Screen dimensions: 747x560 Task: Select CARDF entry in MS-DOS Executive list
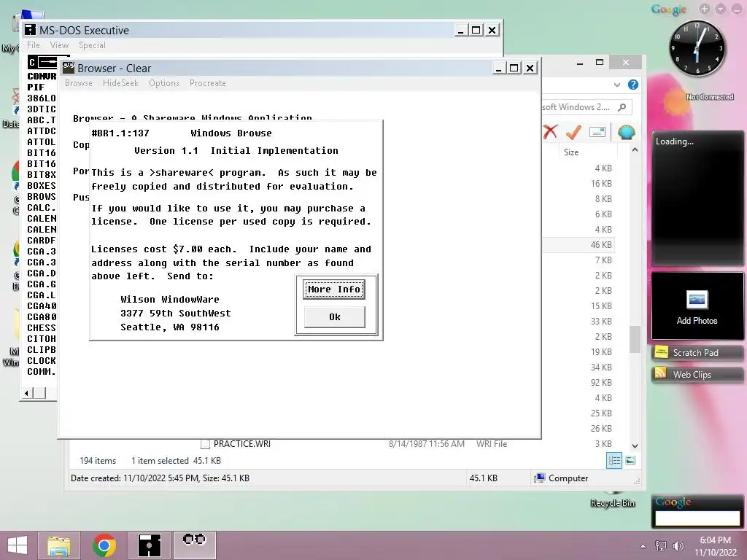(x=42, y=241)
